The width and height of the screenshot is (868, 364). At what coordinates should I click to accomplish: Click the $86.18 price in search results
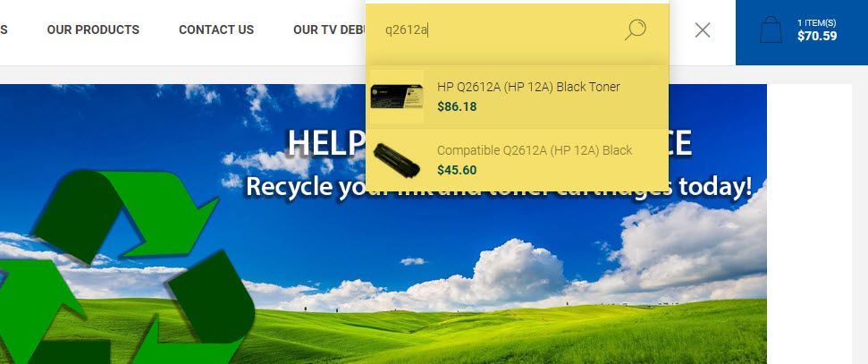click(x=457, y=106)
